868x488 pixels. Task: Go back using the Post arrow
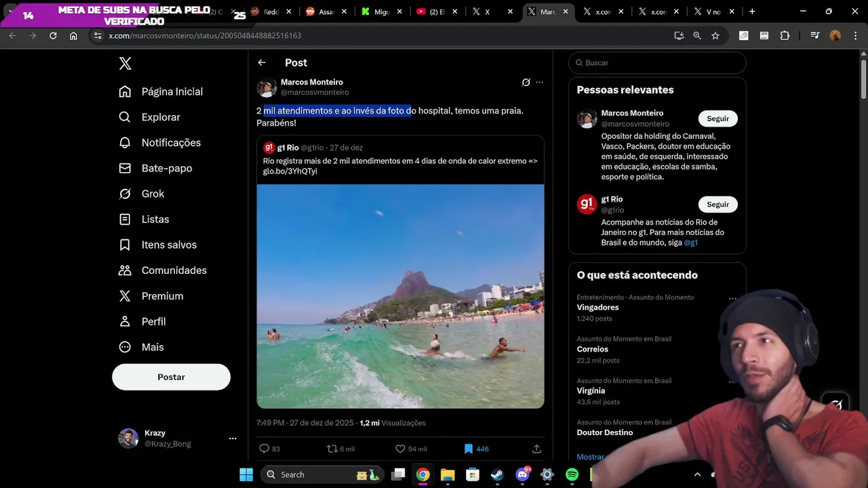tap(262, 62)
